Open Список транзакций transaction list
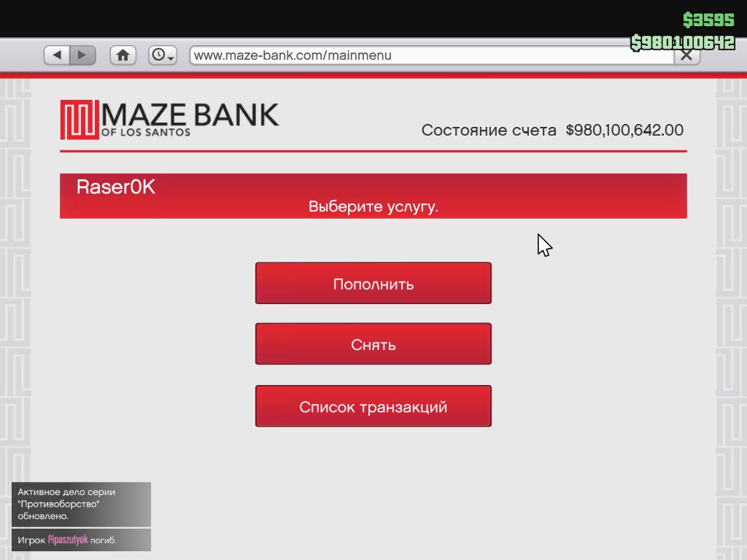The width and height of the screenshot is (747, 560). (373, 406)
